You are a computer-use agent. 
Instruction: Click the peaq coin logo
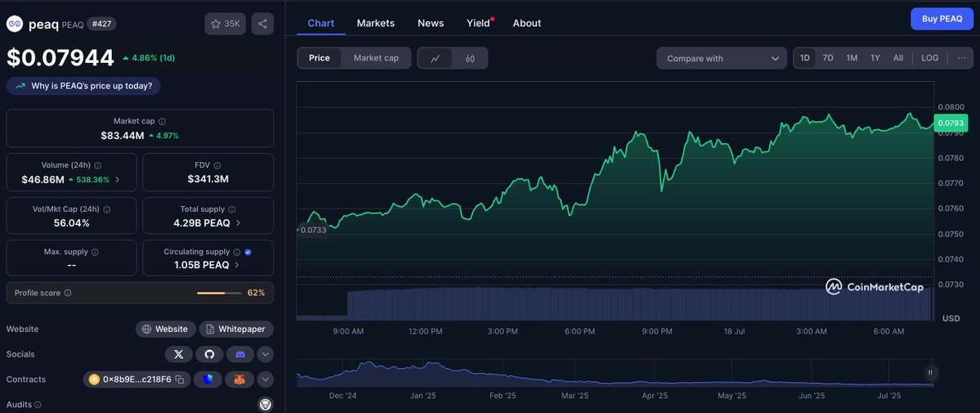pyautogui.click(x=15, y=24)
